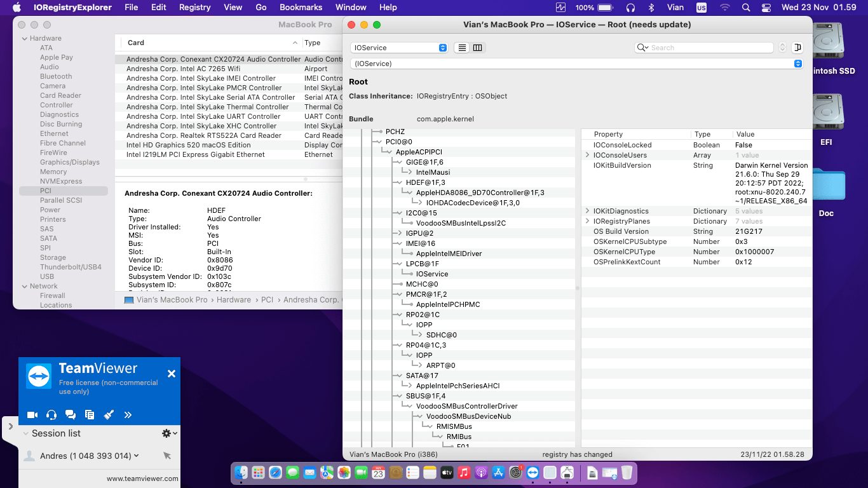This screenshot has width=868, height=488.
Task: Open the IOService plane dropdown
Action: (399, 48)
